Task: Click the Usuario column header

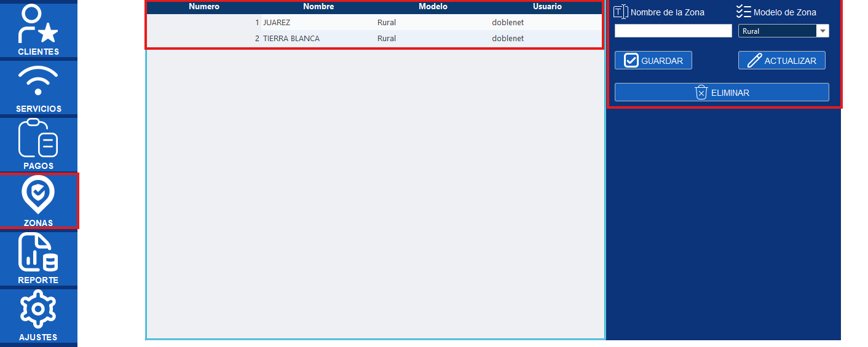Action: [547, 7]
